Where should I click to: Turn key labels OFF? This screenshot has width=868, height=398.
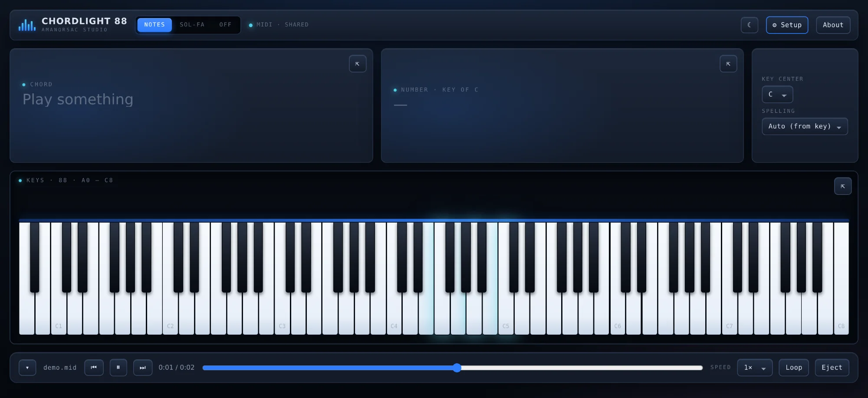225,25
